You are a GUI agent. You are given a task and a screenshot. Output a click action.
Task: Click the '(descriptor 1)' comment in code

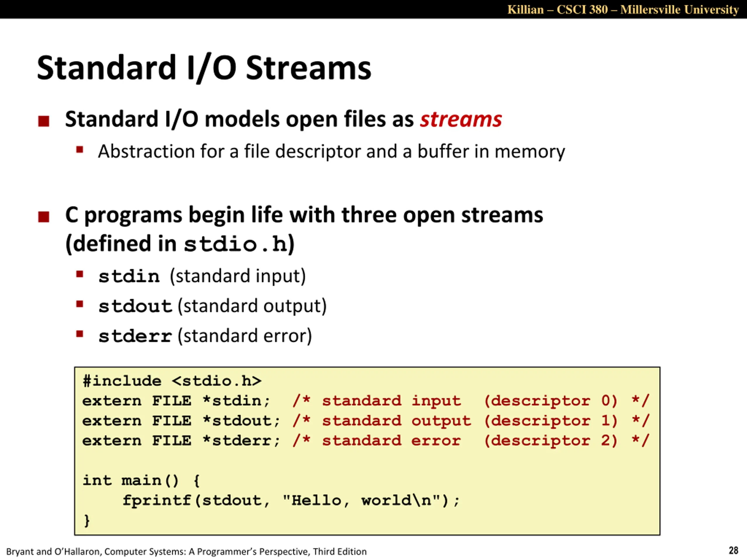[550, 421]
